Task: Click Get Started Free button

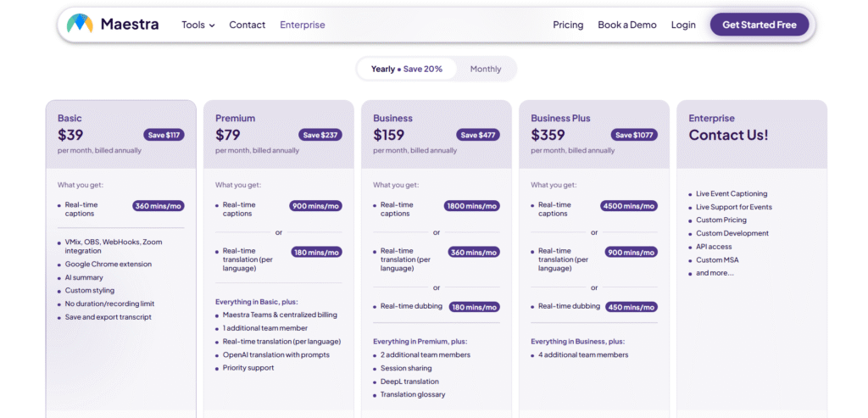Action: [x=759, y=25]
